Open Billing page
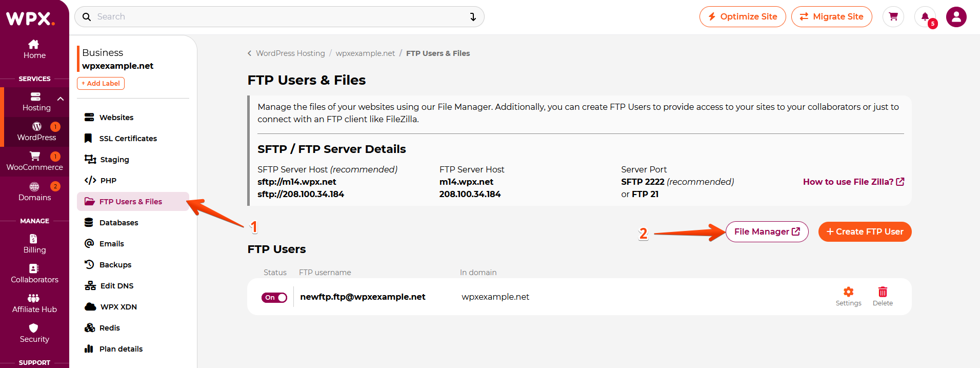The width and height of the screenshot is (980, 368). [x=34, y=244]
